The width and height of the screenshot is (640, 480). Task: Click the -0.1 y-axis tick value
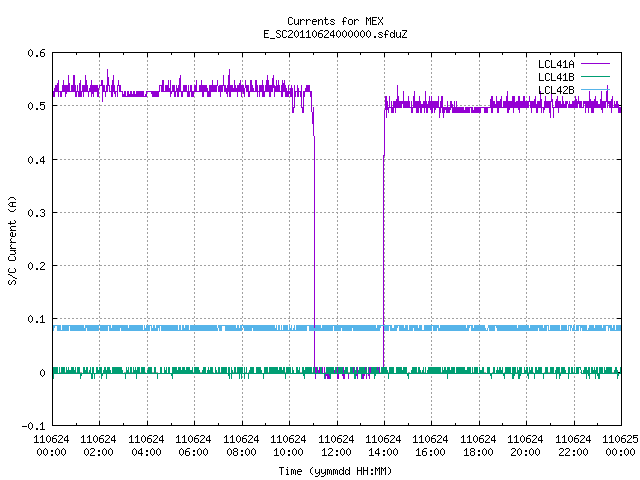click(x=33, y=426)
